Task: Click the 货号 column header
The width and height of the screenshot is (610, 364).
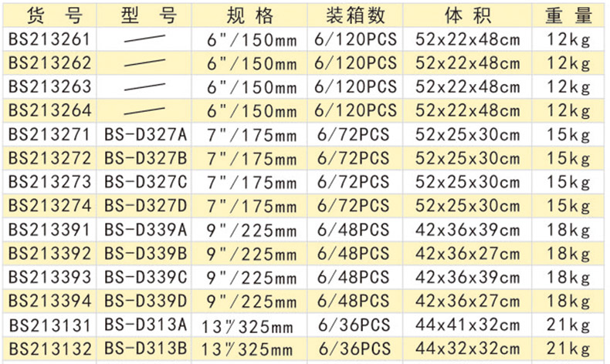Action: pyautogui.click(x=49, y=15)
